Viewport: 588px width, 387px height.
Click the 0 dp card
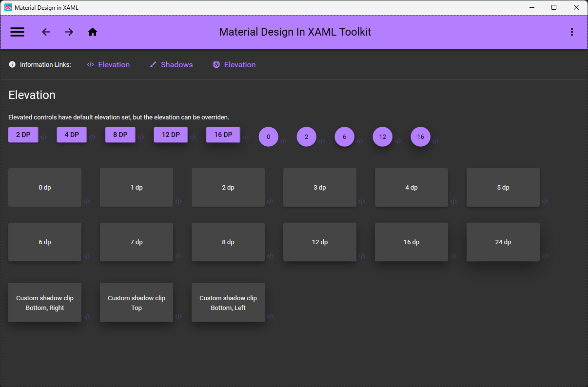pyautogui.click(x=45, y=188)
